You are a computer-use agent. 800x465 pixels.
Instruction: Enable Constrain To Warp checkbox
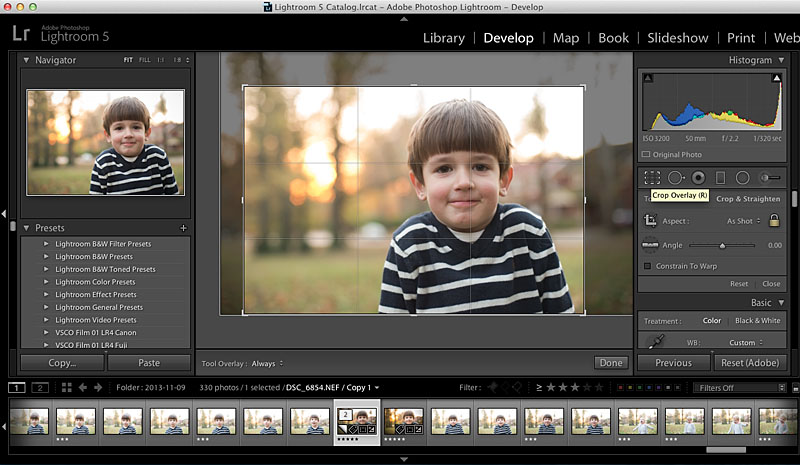point(647,266)
